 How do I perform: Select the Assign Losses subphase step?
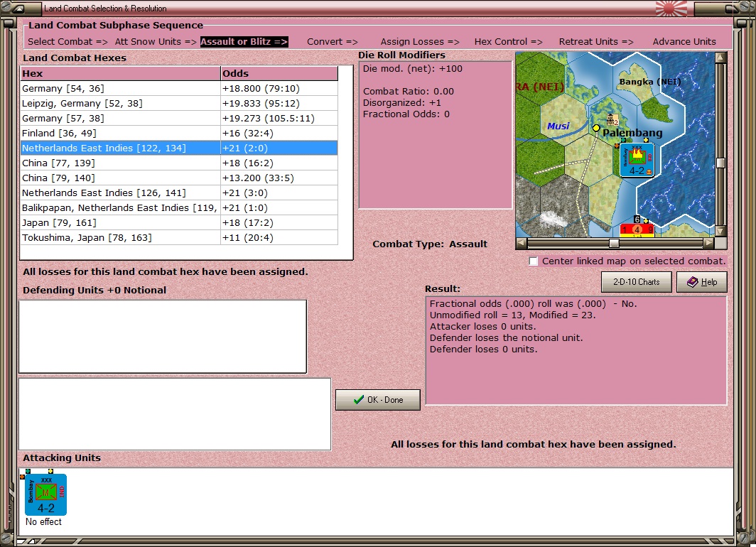420,42
